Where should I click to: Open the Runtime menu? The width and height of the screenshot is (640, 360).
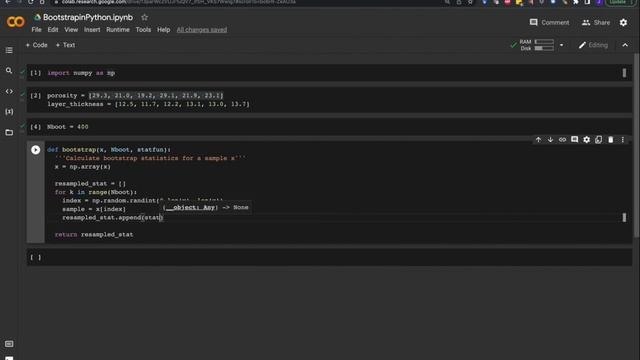[x=118, y=30]
